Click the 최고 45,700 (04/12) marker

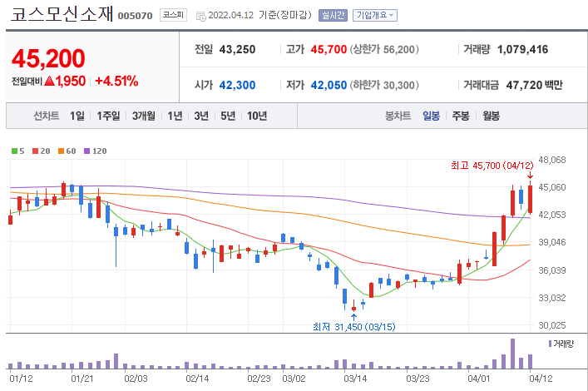492,166
